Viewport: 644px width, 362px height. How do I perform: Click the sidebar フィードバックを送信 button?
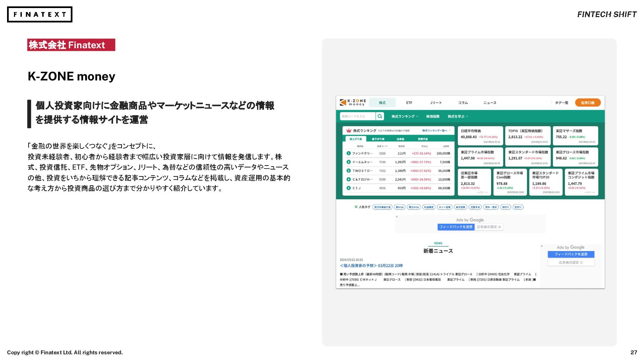(x=571, y=254)
